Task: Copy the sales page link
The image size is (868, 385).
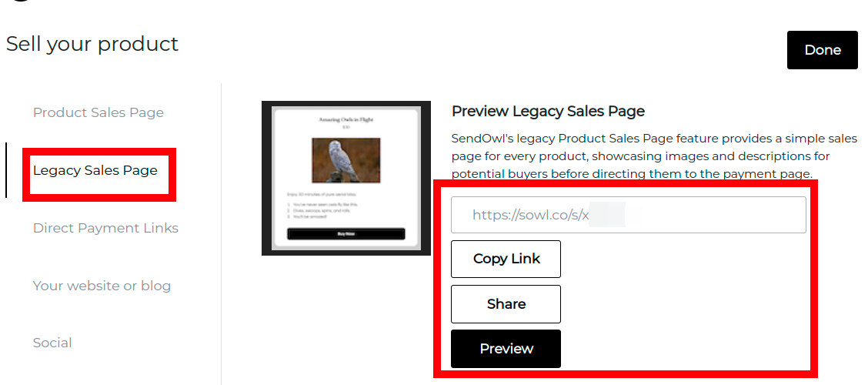Action: coord(506,259)
